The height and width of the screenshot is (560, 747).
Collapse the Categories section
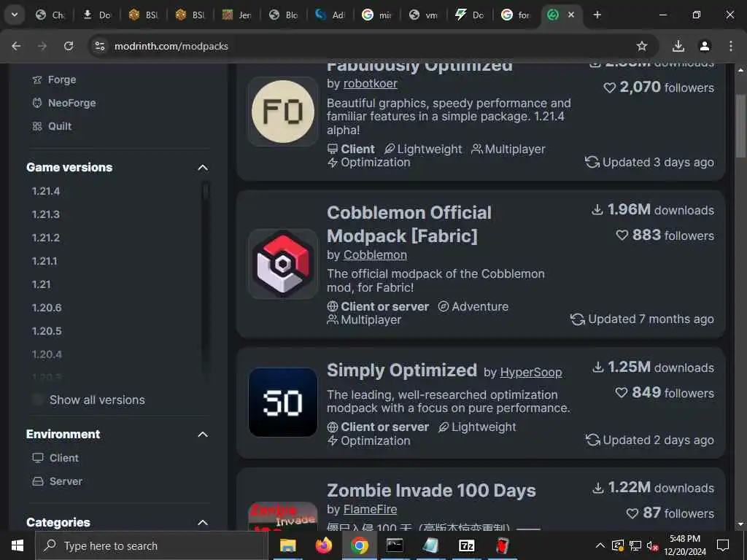click(203, 522)
